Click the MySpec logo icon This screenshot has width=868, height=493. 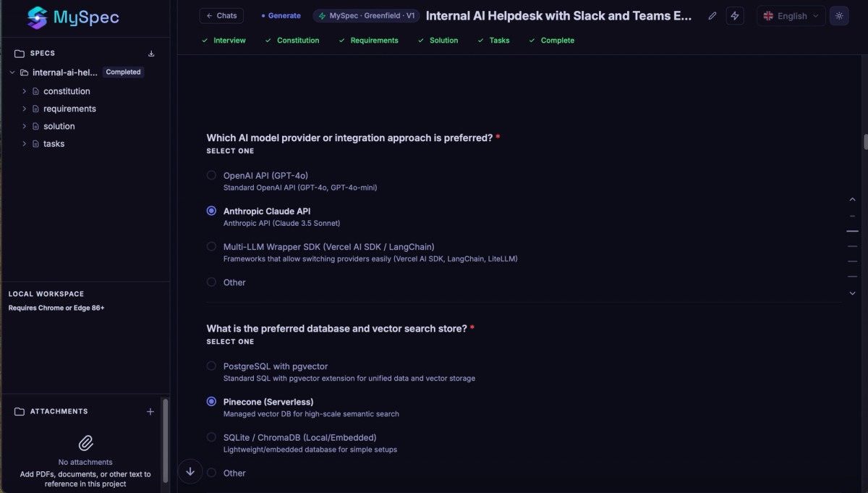point(37,17)
